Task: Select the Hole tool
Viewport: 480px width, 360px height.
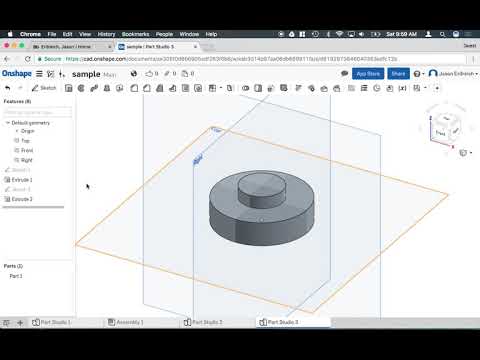Action: pos(198,88)
